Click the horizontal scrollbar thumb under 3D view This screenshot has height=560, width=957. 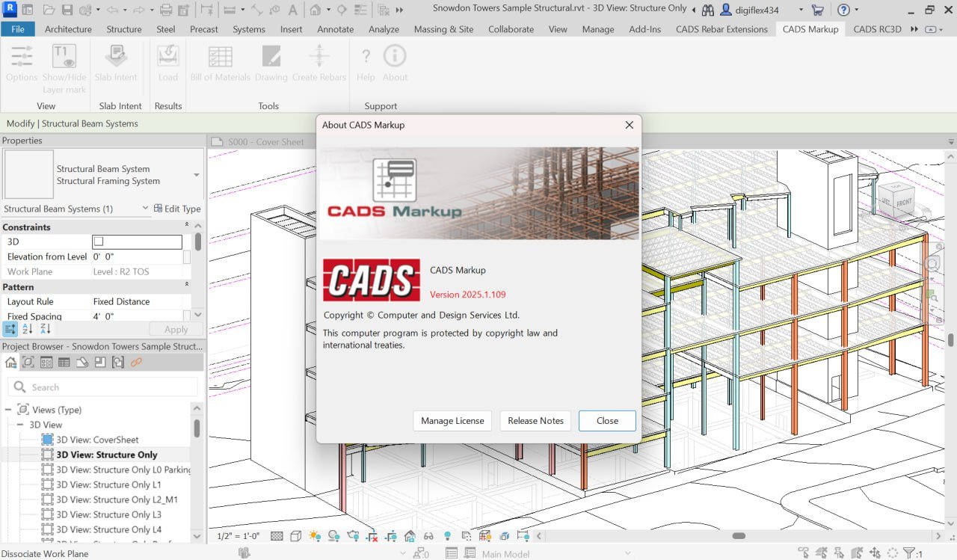click(x=739, y=536)
